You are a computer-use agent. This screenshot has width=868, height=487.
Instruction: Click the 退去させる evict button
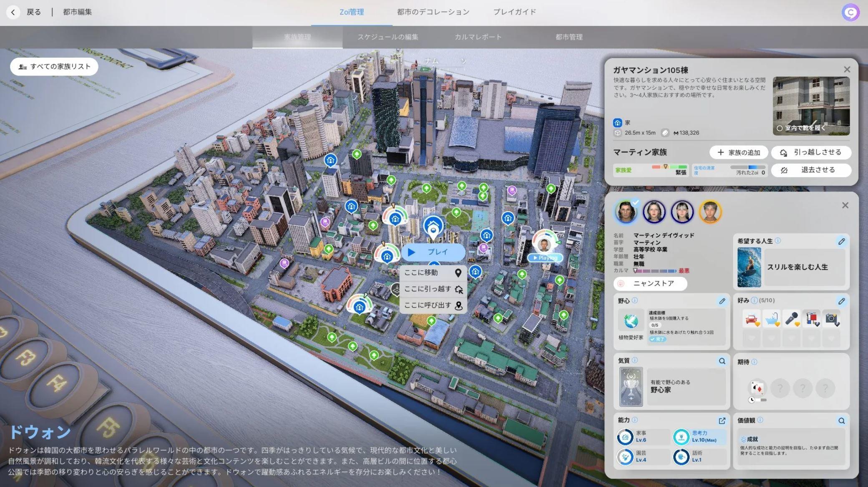(x=811, y=170)
